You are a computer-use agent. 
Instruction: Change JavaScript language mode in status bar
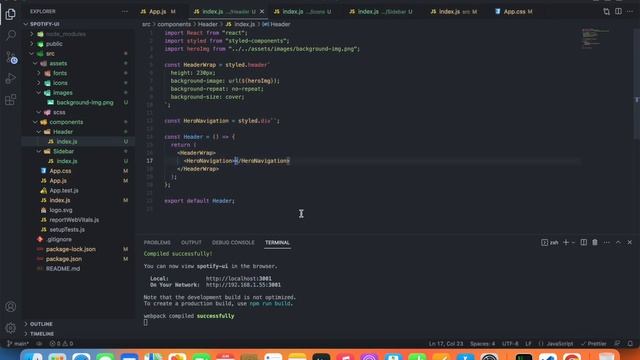pyautogui.click(x=560, y=344)
